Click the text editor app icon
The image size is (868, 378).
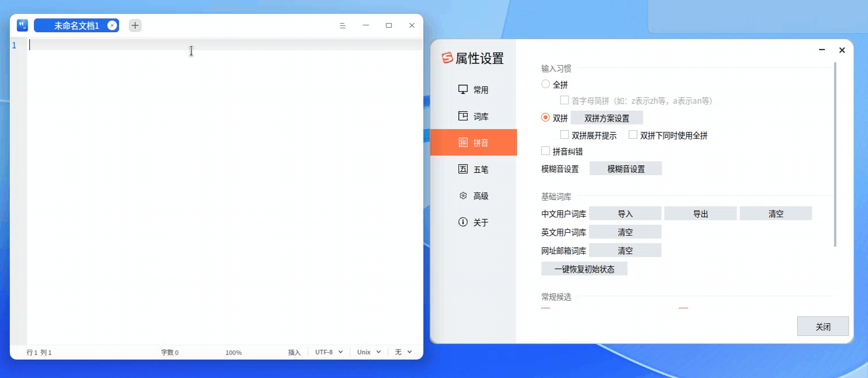click(22, 25)
